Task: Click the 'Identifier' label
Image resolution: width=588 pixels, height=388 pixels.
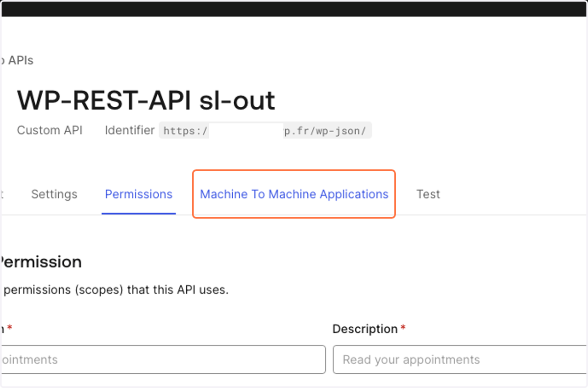Action: point(130,130)
